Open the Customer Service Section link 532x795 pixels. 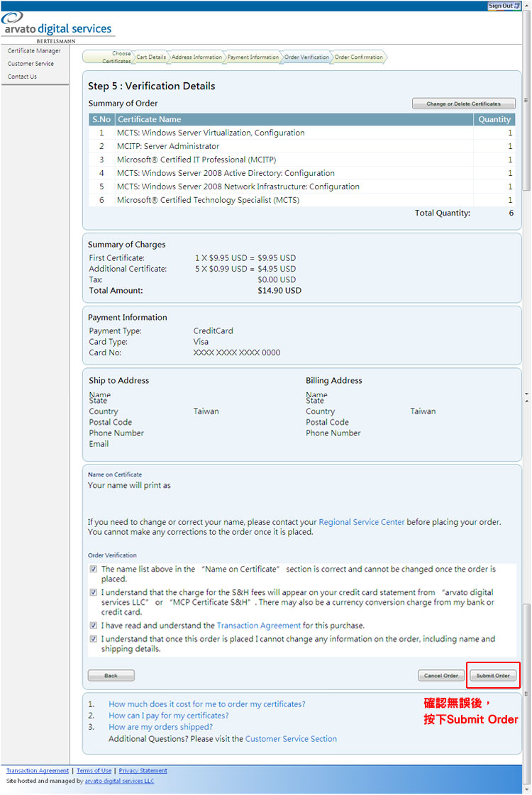(x=291, y=739)
